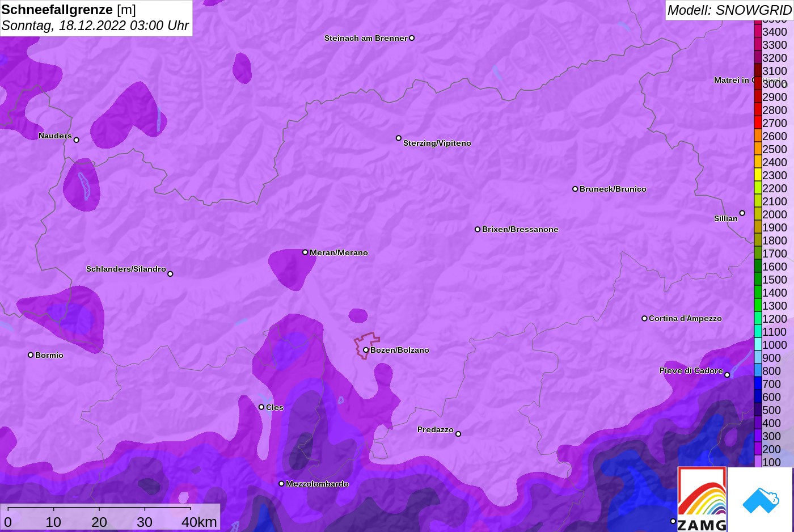Click the Brixen/Bressanone marker dot
Screen dimensions: 794x532
click(478, 229)
